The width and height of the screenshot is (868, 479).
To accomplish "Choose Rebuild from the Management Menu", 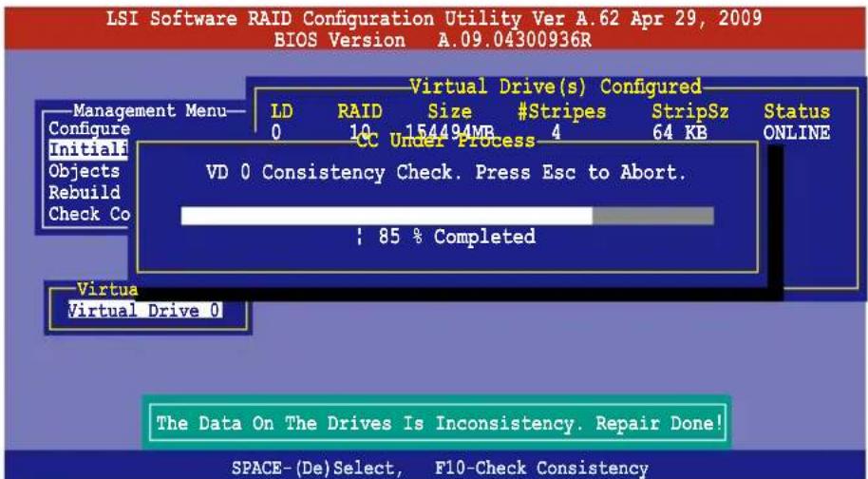I will pos(85,192).
